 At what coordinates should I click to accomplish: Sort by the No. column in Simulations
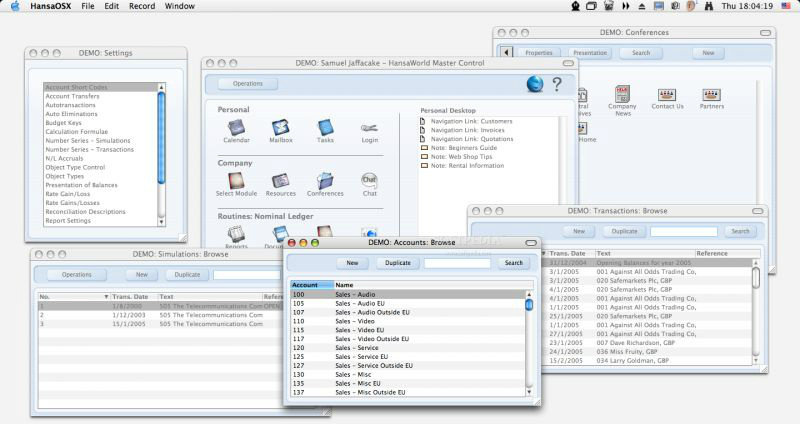(x=74, y=296)
